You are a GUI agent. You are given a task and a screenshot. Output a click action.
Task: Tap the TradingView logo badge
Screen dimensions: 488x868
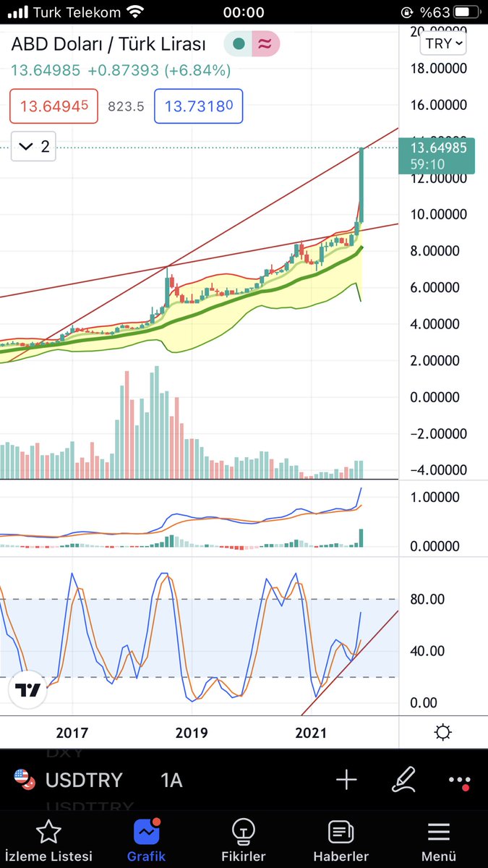tap(27, 690)
